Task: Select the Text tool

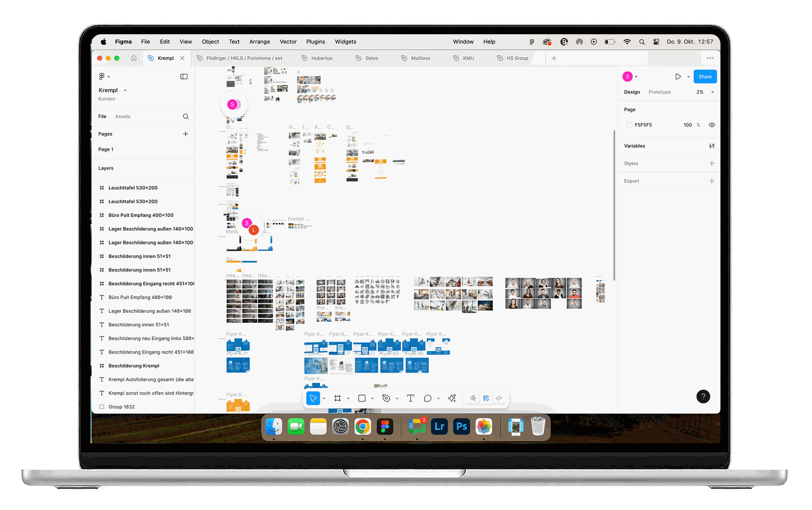Action: 410,398
